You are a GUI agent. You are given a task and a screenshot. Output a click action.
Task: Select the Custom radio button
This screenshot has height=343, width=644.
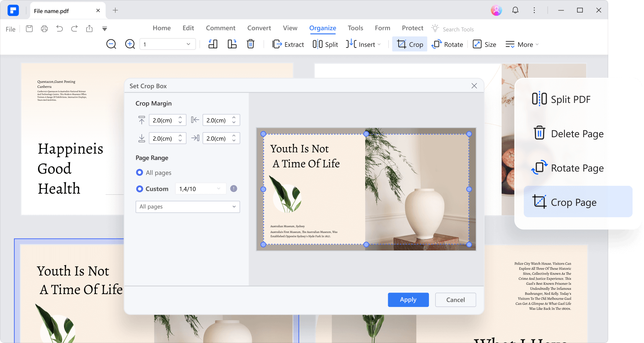[140, 189]
